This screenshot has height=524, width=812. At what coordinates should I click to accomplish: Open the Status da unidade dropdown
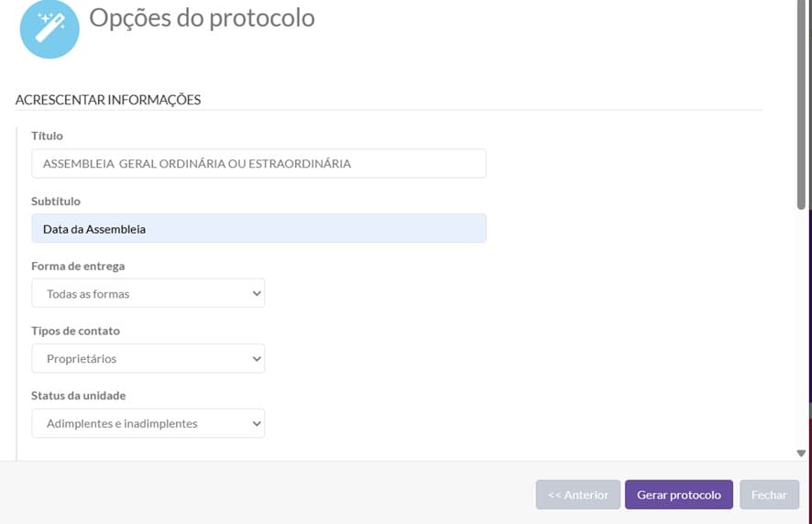(x=148, y=424)
